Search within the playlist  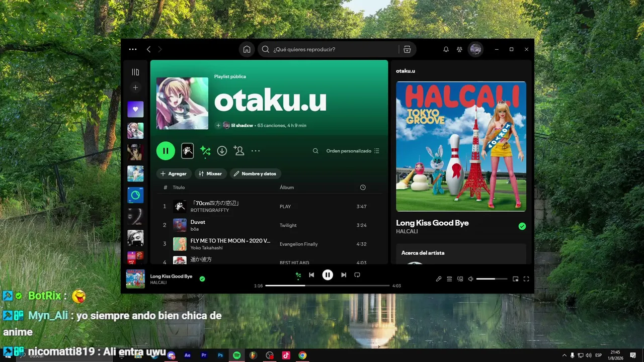tap(315, 151)
